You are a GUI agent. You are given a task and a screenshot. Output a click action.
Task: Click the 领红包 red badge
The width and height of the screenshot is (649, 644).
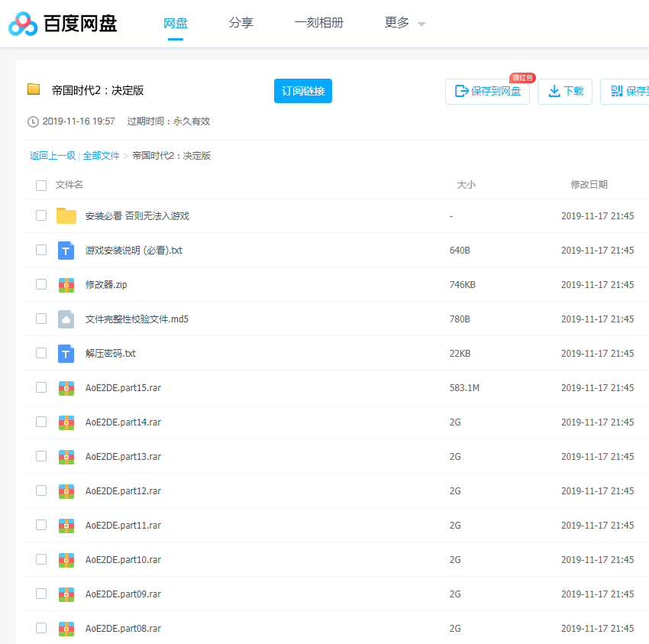[x=522, y=78]
